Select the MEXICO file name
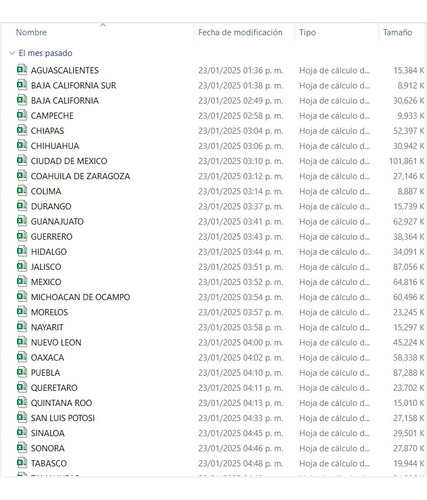The image size is (427, 500). point(46,282)
